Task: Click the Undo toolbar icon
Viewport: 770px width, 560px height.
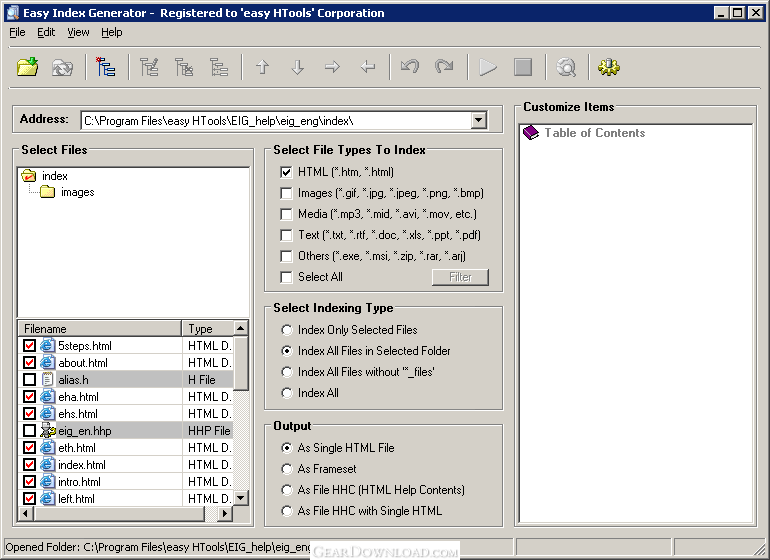Action: click(x=410, y=66)
